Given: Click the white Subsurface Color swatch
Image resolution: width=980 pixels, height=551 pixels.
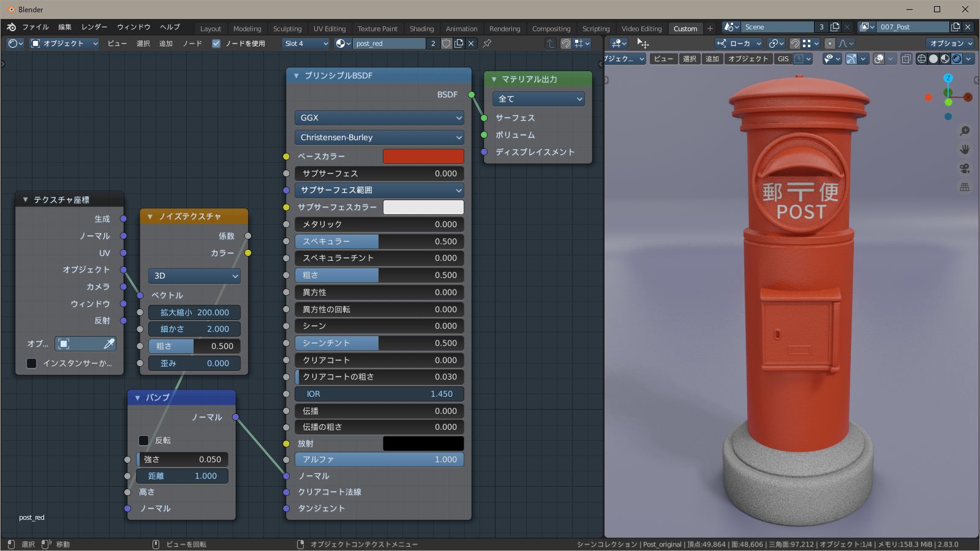Looking at the screenshot, I should pos(423,207).
